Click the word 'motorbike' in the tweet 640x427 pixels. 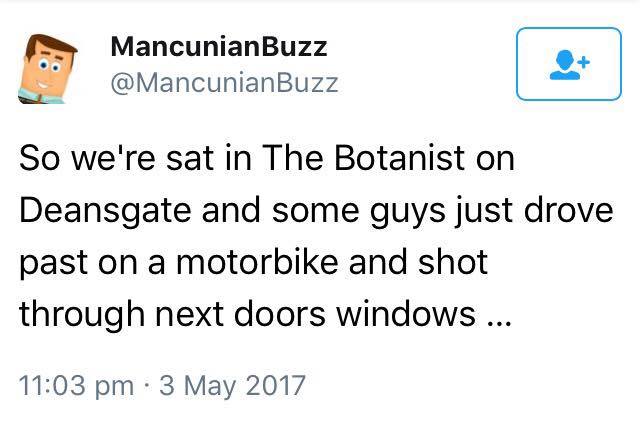pos(257,262)
